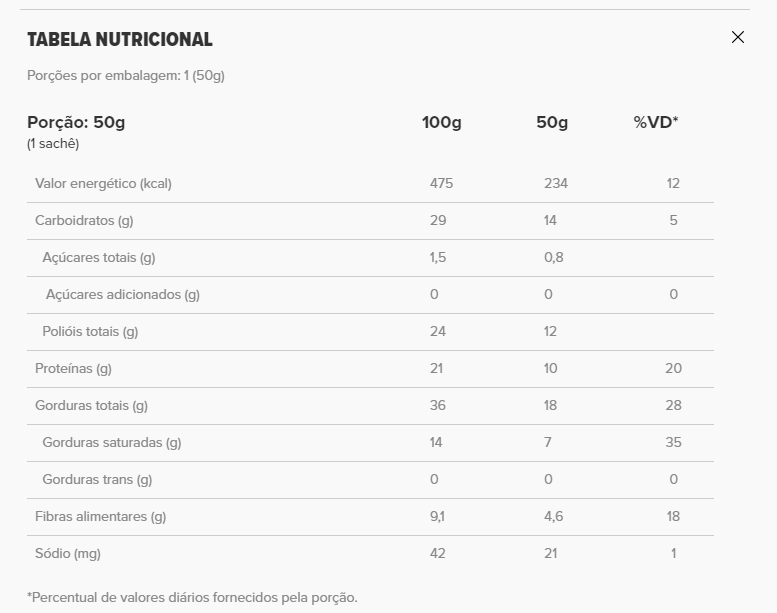Viewport: 777px width, 613px height.
Task: Click the Porções por embalagem text
Action: click(x=126, y=75)
